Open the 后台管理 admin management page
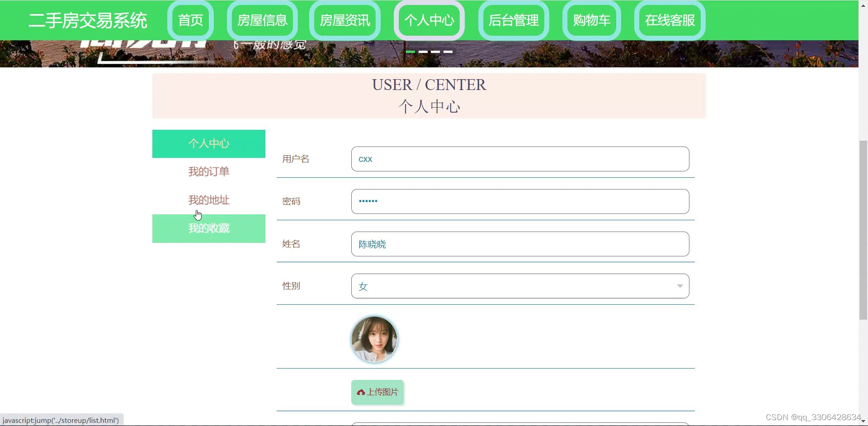This screenshot has height=426, width=868. point(514,20)
